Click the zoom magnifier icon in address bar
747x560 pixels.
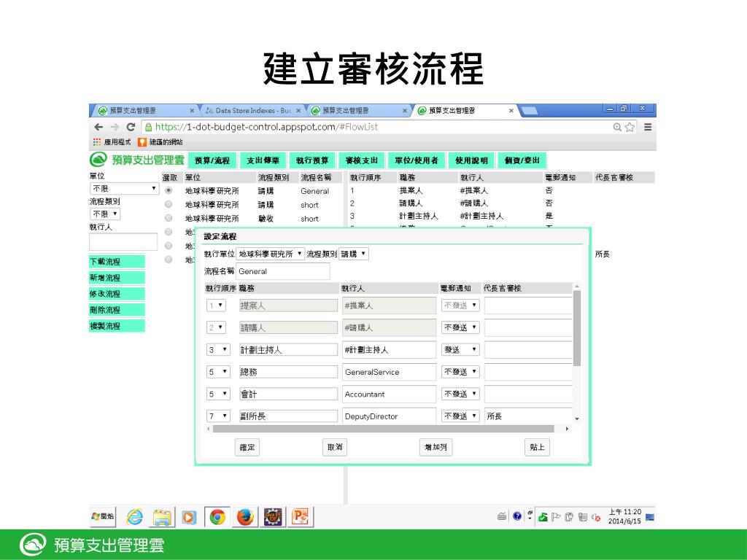[x=617, y=127]
